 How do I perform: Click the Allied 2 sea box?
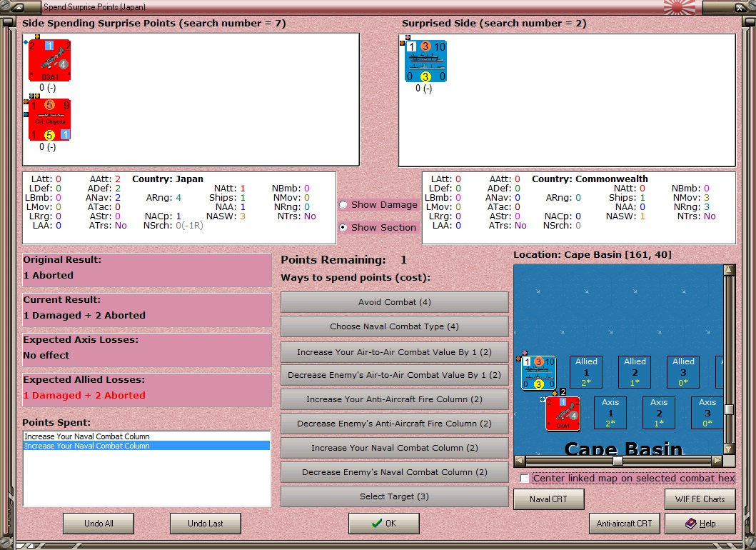click(x=635, y=372)
